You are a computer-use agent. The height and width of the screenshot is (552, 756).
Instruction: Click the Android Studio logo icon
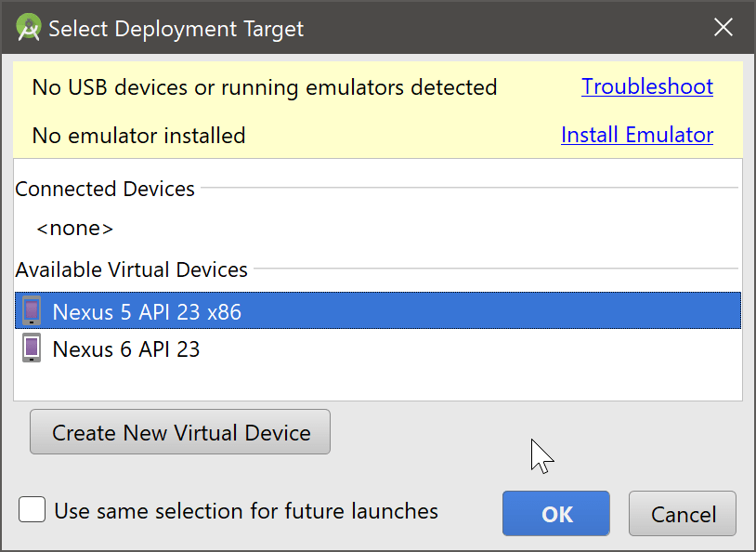[x=29, y=28]
